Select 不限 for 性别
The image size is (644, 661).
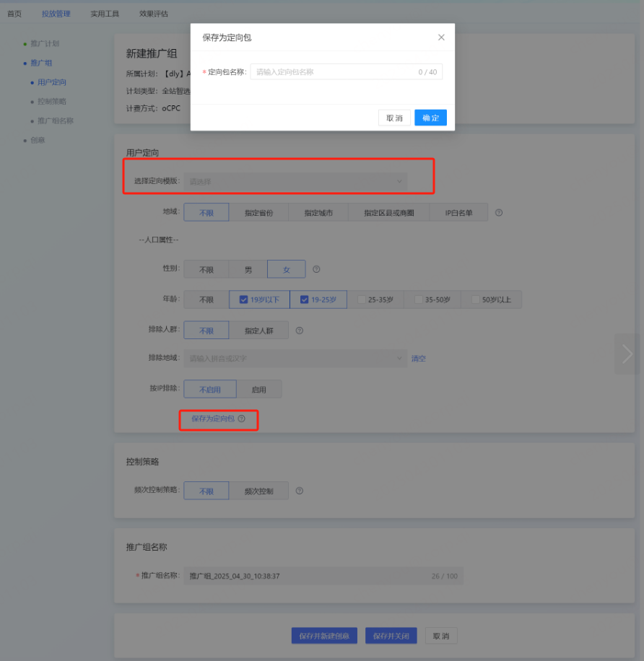click(x=206, y=269)
